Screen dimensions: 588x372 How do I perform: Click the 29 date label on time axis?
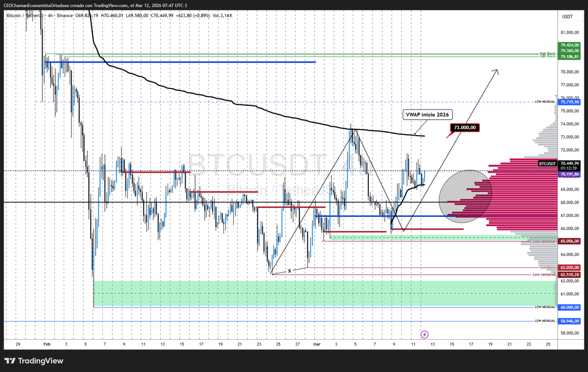click(18, 344)
